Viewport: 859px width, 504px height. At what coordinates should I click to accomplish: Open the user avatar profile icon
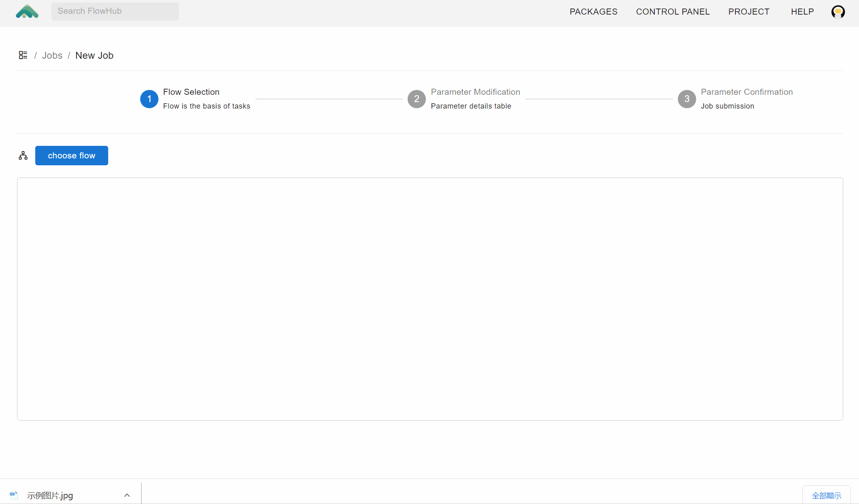coord(838,12)
